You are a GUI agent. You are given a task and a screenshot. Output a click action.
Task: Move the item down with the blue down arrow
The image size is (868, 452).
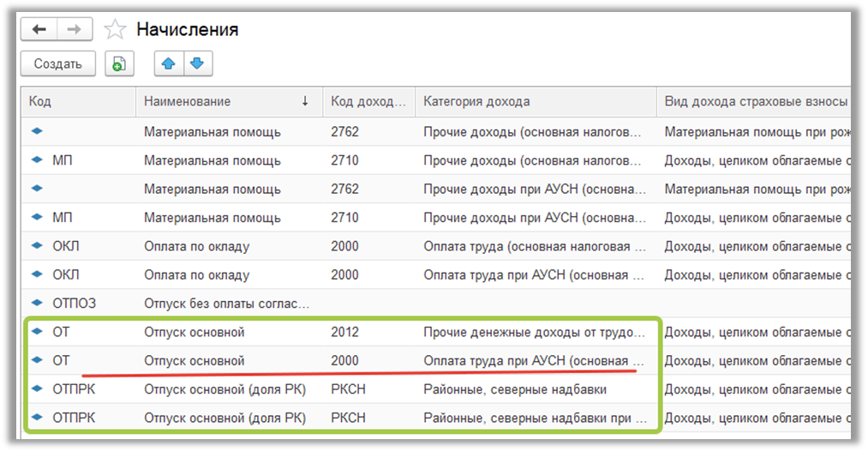pyautogui.click(x=198, y=63)
